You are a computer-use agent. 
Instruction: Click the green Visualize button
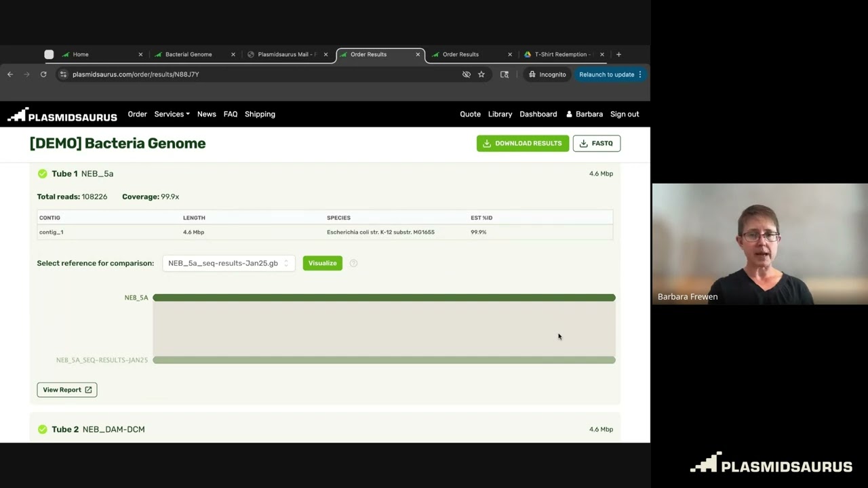click(323, 263)
